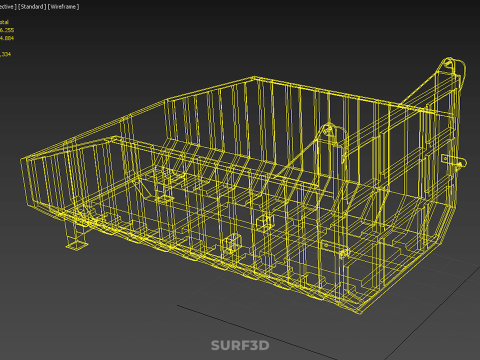The width and height of the screenshot is (480, 360).
Task: Select the bolt bracket near the bottom-right floor
Action: tap(343, 253)
